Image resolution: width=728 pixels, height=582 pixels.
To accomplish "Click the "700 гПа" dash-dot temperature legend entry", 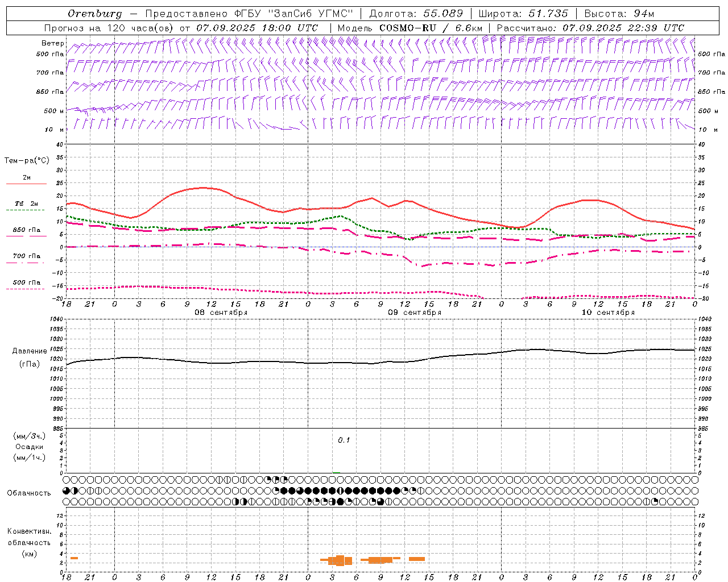I will (26, 256).
